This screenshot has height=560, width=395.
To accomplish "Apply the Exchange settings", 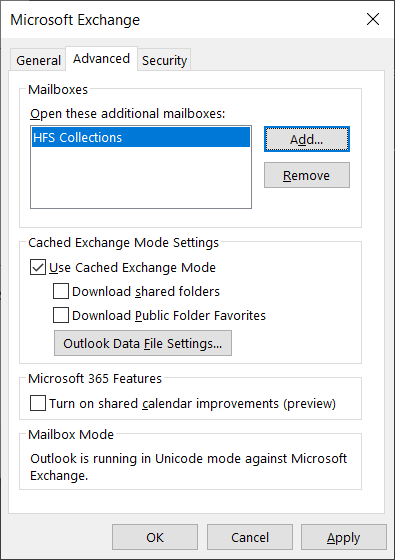I will pyautogui.click(x=344, y=537).
